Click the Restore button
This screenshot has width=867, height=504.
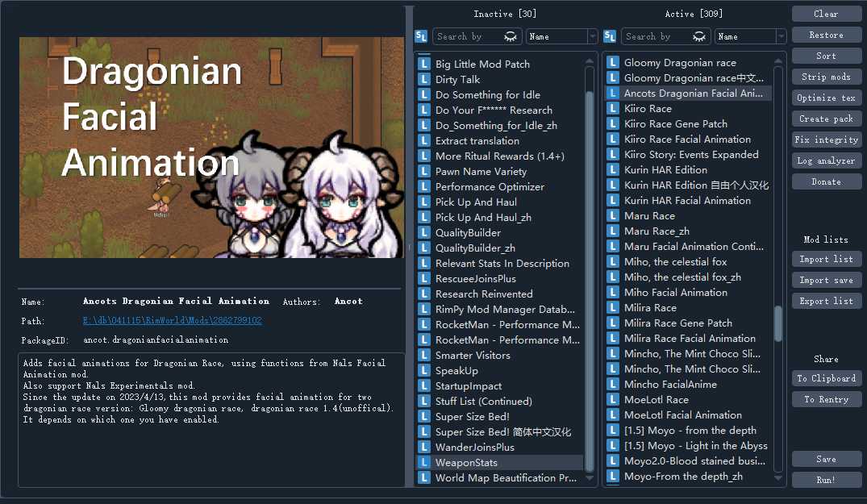pyautogui.click(x=826, y=35)
